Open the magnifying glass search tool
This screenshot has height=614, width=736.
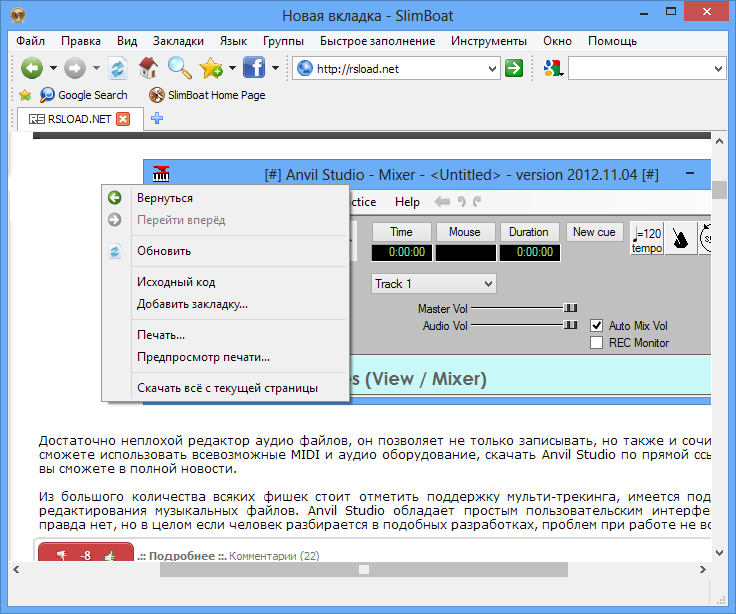(x=179, y=68)
